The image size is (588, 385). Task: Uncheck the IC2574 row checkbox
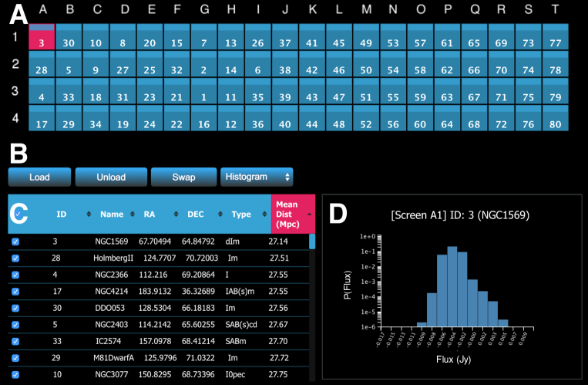point(15,341)
